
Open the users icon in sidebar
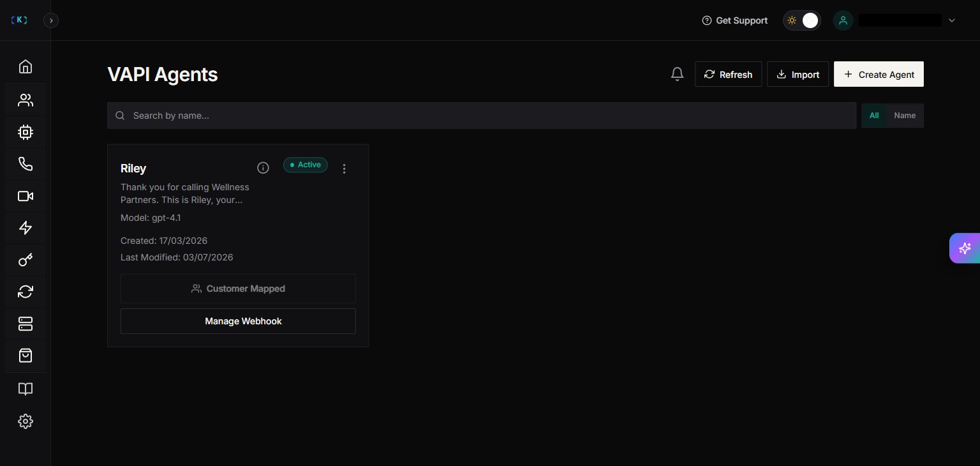pyautogui.click(x=26, y=100)
